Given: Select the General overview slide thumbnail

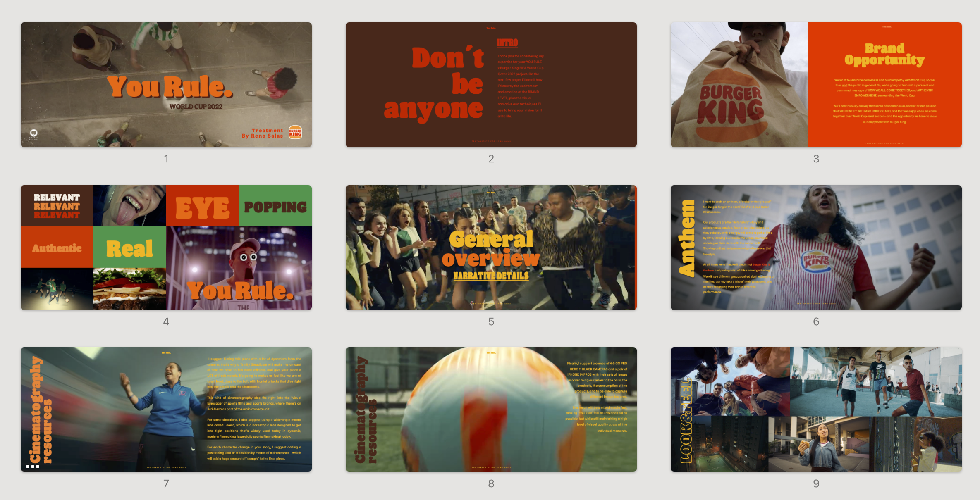Looking at the screenshot, I should (x=491, y=248).
